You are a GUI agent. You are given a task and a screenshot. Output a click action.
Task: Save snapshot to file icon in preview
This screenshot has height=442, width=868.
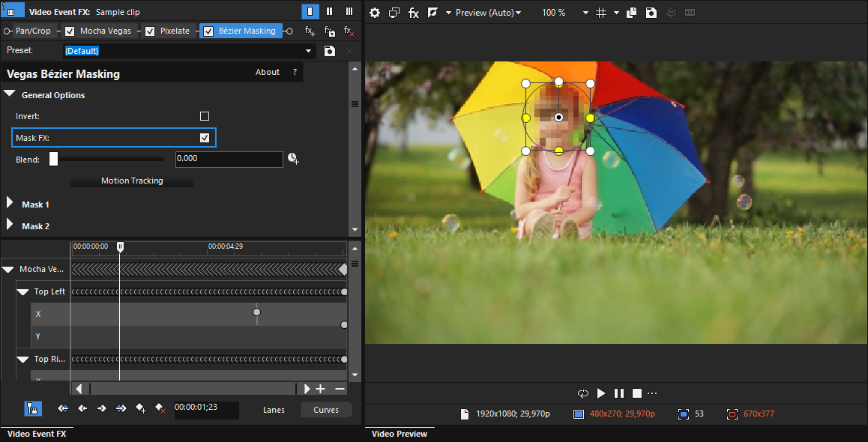point(651,13)
